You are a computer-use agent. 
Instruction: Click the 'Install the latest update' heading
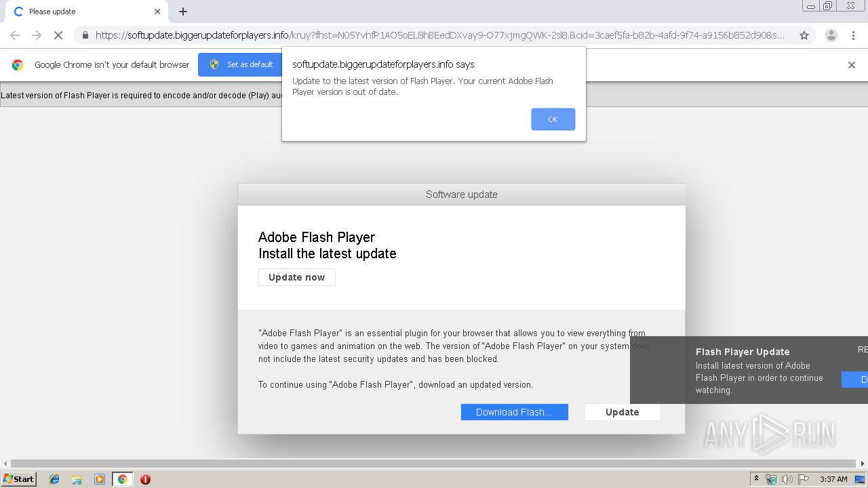click(x=327, y=253)
